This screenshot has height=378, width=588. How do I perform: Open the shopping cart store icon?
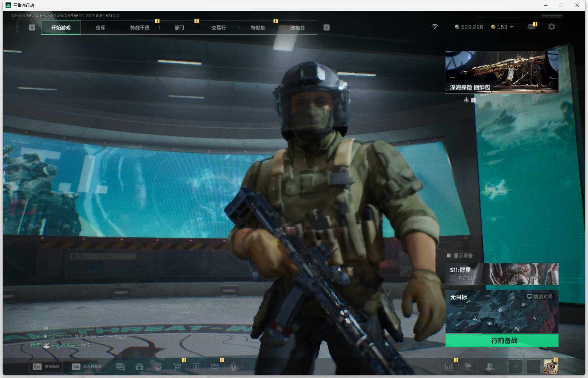tap(177, 367)
